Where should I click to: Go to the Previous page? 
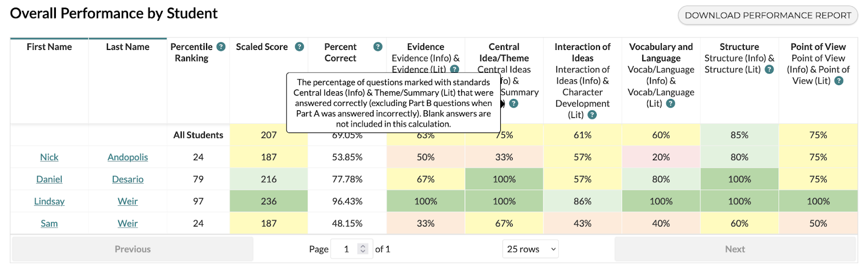[x=133, y=249]
